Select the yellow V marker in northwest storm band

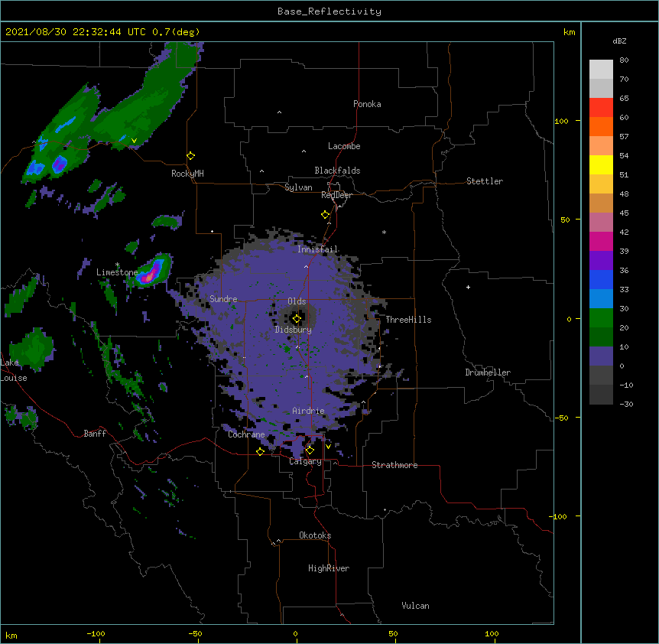pyautogui.click(x=134, y=141)
